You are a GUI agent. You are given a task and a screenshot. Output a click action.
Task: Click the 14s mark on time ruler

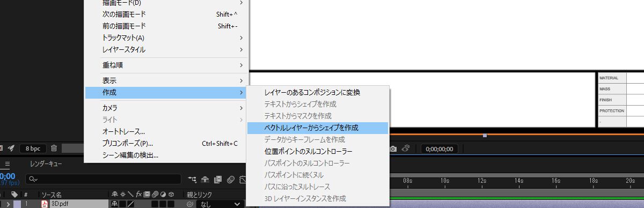(x=519, y=181)
